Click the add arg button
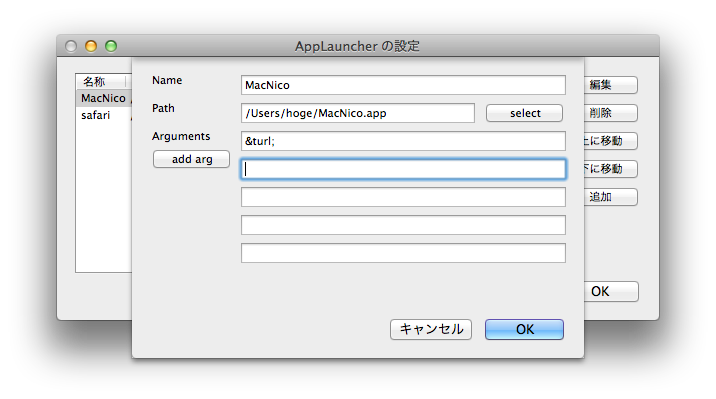Viewport: 716px width, 399px height. tap(191, 159)
